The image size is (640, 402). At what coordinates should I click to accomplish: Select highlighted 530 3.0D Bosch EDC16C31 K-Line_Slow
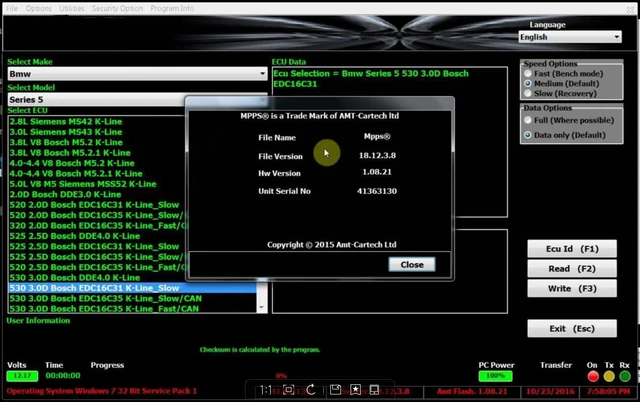[133, 288]
